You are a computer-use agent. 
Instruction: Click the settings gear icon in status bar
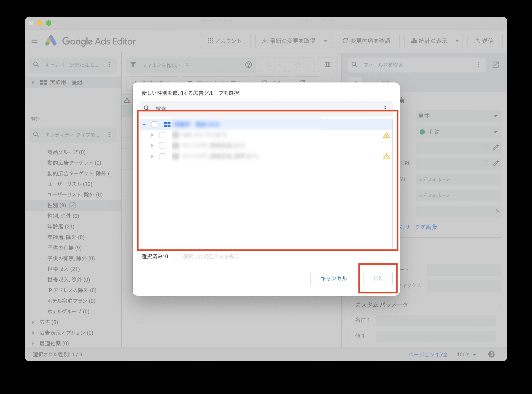point(491,354)
